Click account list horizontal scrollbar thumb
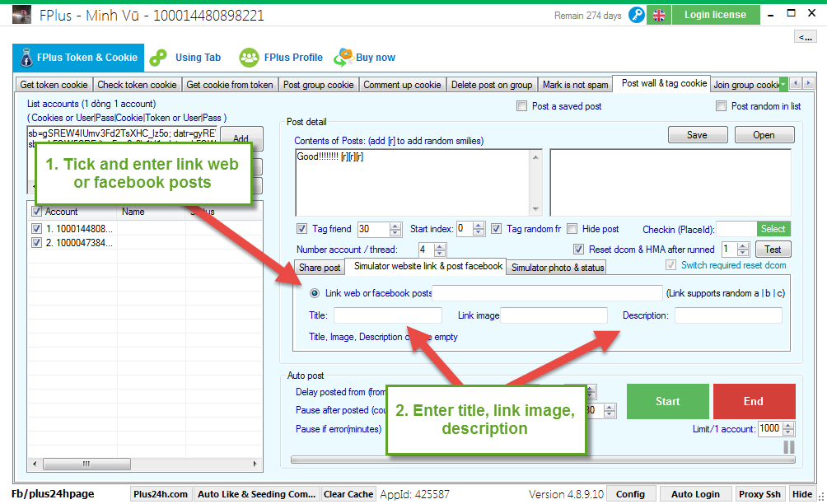 (86, 464)
